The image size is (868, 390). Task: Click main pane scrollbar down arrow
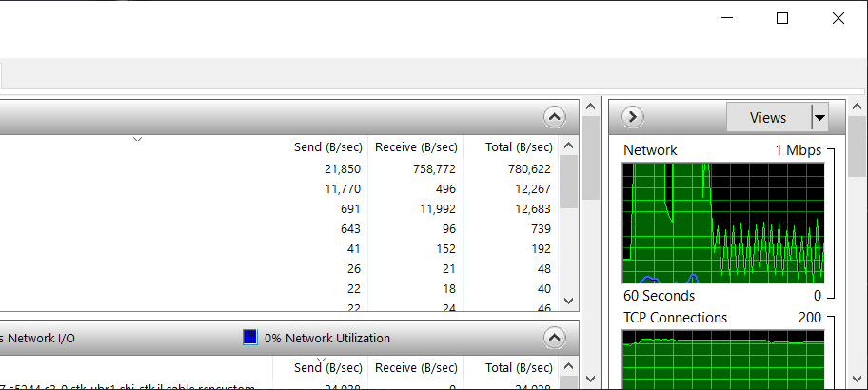pyautogui.click(x=590, y=379)
